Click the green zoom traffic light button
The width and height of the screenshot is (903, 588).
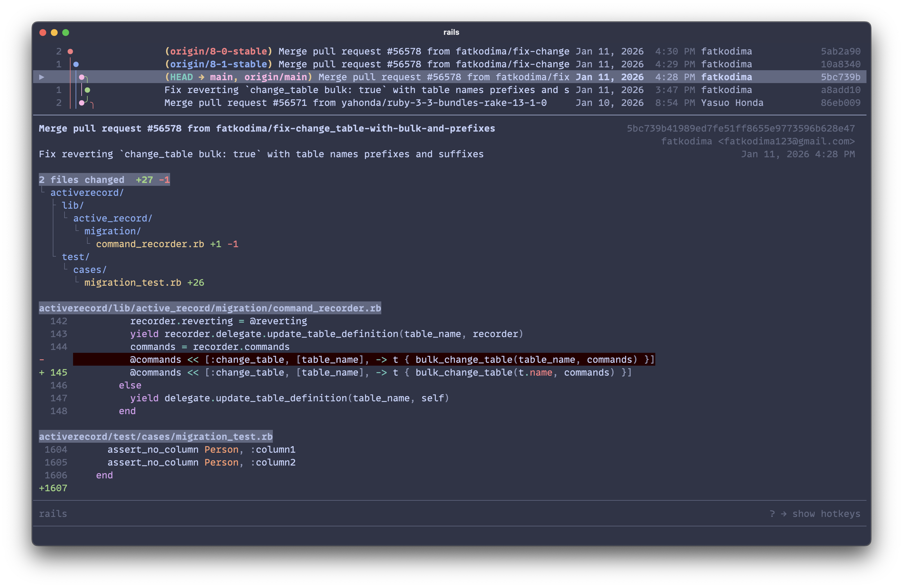[66, 32]
